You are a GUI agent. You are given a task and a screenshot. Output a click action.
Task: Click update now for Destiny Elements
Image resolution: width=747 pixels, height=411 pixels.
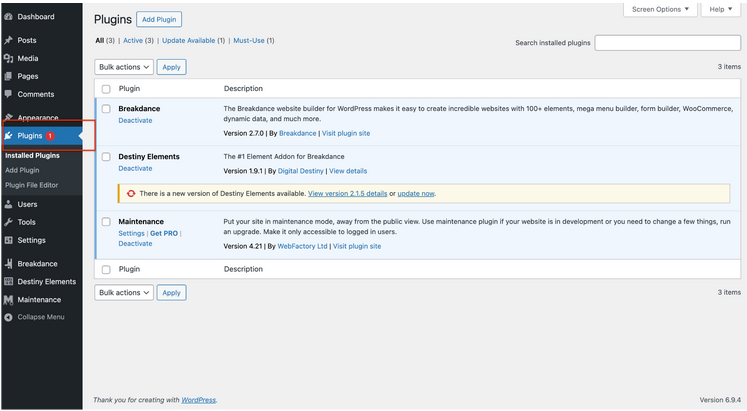point(416,193)
